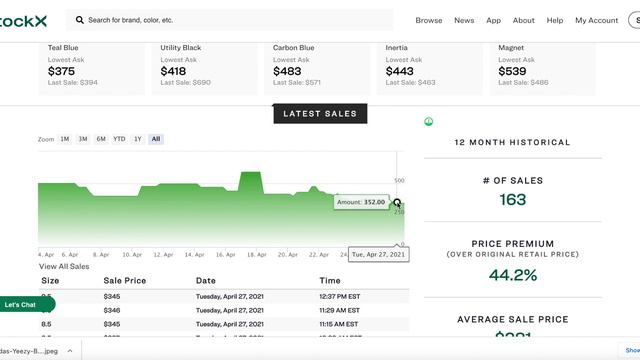Screen dimensions: 640x360
Task: Click the Latest Sales banner
Action: tap(320, 113)
